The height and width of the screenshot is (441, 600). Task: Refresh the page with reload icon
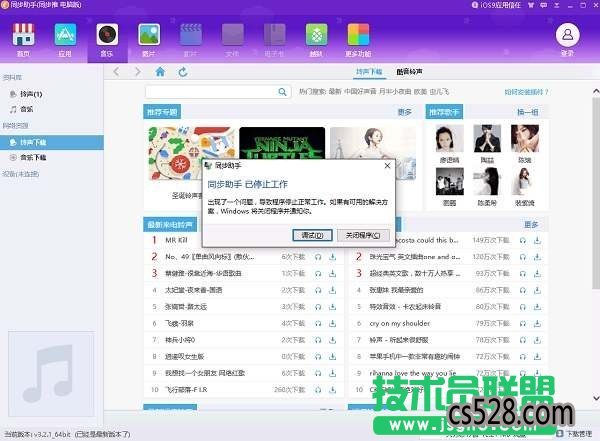183,72
